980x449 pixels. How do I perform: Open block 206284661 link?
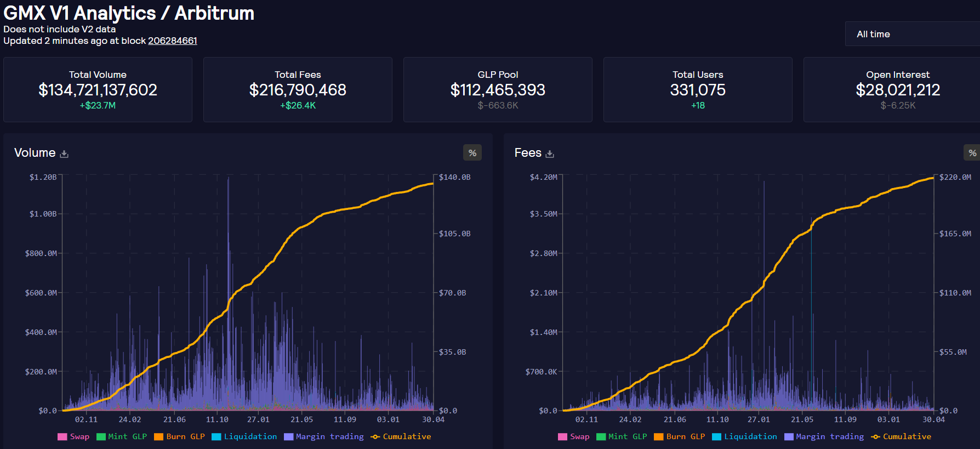pos(173,41)
